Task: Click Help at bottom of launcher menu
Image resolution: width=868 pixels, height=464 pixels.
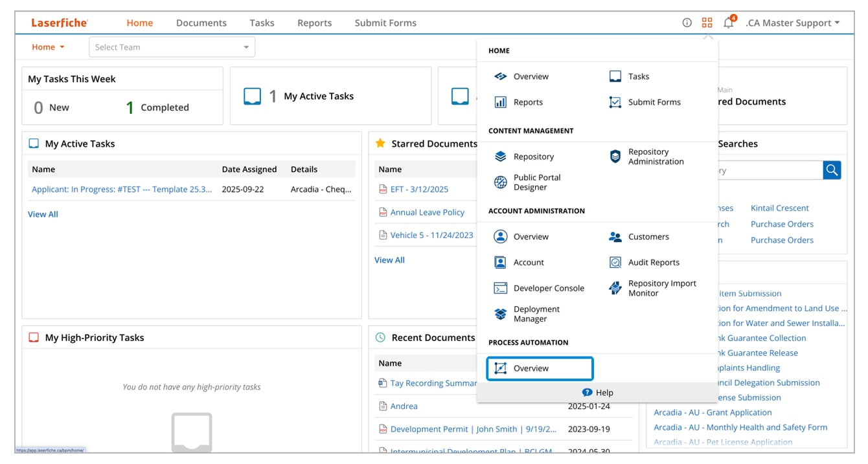Action: coord(597,392)
